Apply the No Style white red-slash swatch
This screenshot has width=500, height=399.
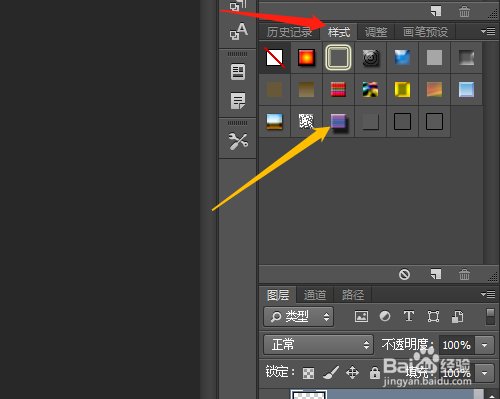coord(275,58)
